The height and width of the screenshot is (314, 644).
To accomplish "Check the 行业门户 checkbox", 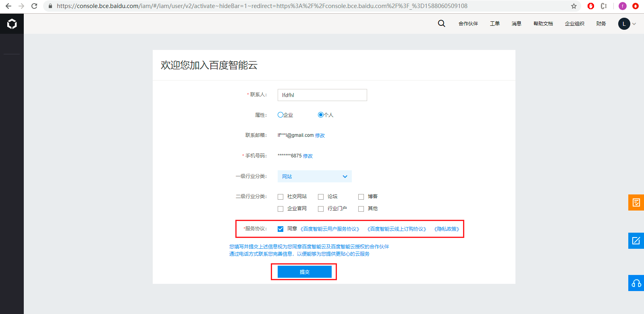I will tap(321, 209).
